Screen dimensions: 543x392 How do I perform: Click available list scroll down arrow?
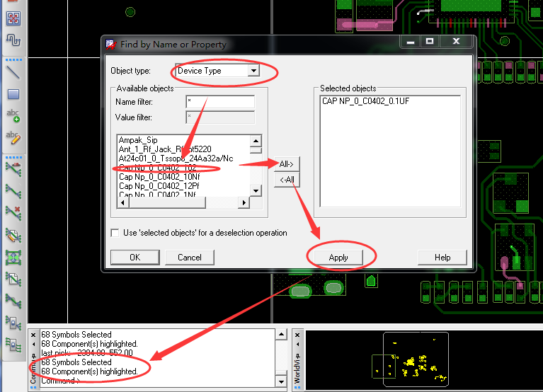tap(256, 190)
